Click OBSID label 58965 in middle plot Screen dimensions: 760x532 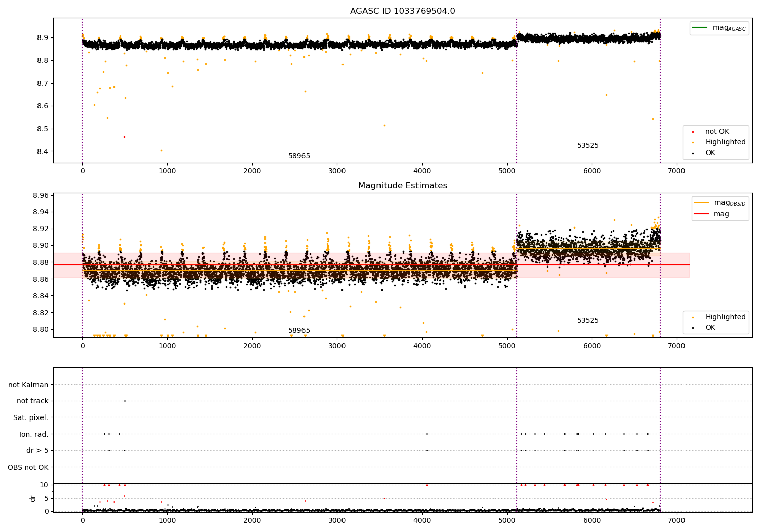[x=299, y=331]
